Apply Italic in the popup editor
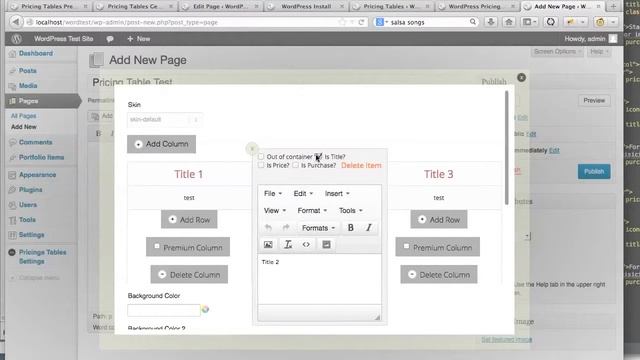The image size is (640, 360). [369, 228]
